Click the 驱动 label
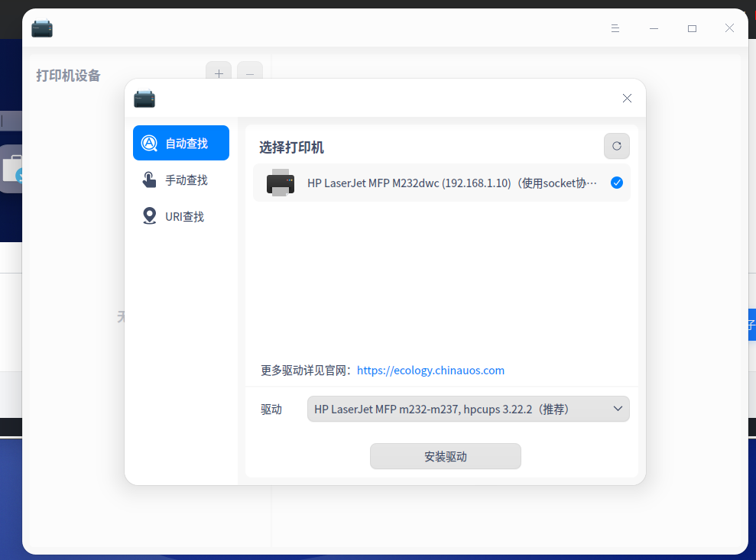756x560 pixels. tap(271, 409)
